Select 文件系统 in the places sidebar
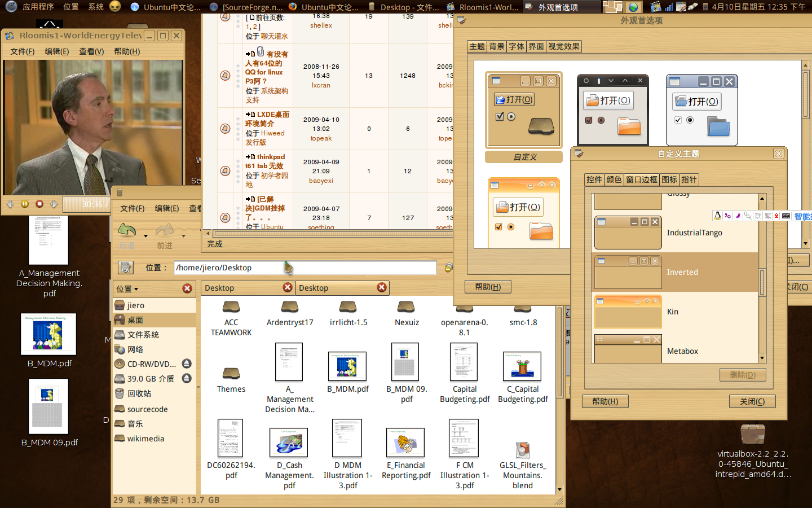Image resolution: width=812 pixels, height=508 pixels. [155, 335]
